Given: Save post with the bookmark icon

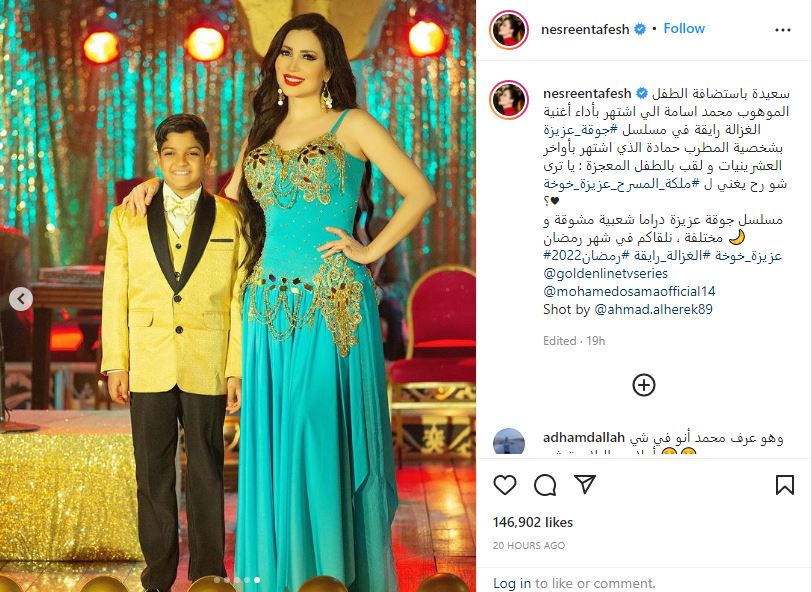Looking at the screenshot, I should point(785,485).
